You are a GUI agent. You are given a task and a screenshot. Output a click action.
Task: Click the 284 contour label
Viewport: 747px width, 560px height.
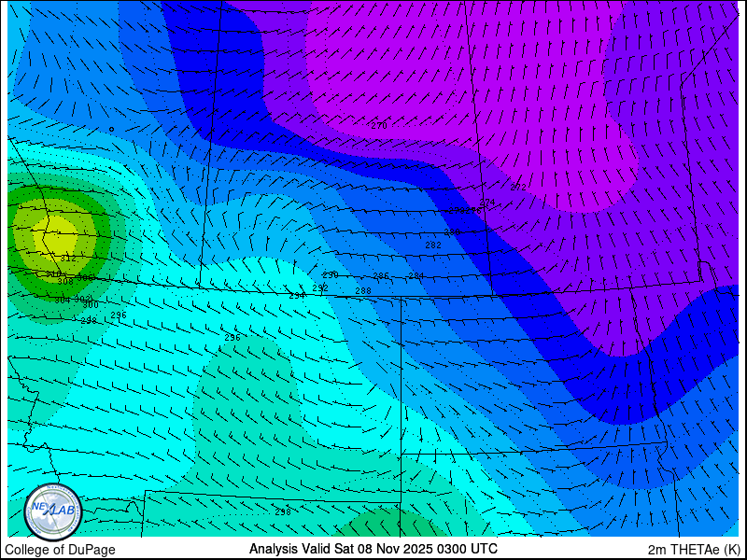[416, 276]
